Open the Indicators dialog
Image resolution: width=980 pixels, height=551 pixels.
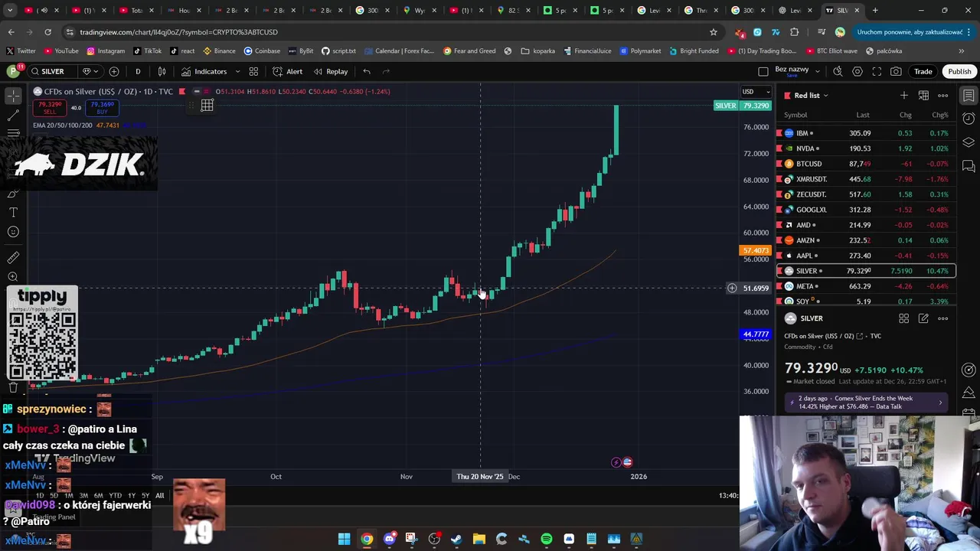pyautogui.click(x=204, y=71)
